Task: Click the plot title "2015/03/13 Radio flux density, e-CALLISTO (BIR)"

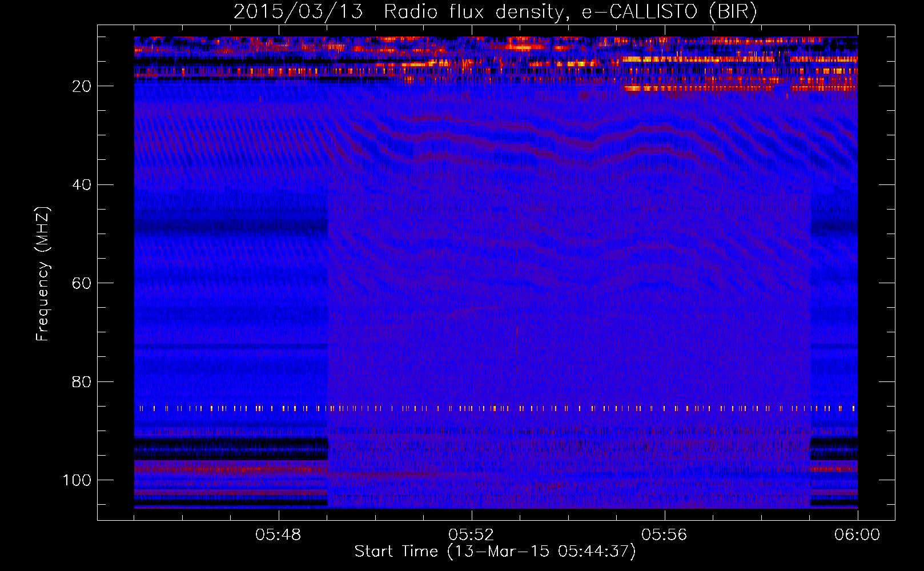Action: click(496, 12)
